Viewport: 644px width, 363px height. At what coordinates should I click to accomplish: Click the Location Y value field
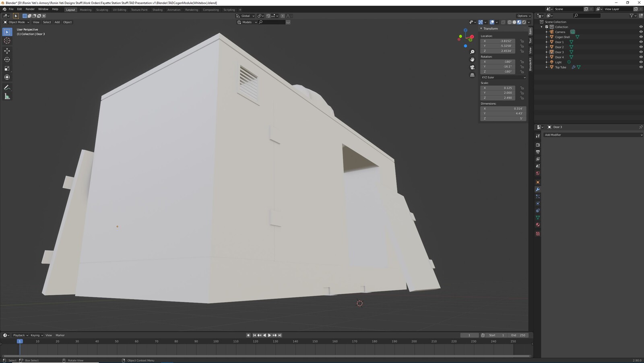497,46
